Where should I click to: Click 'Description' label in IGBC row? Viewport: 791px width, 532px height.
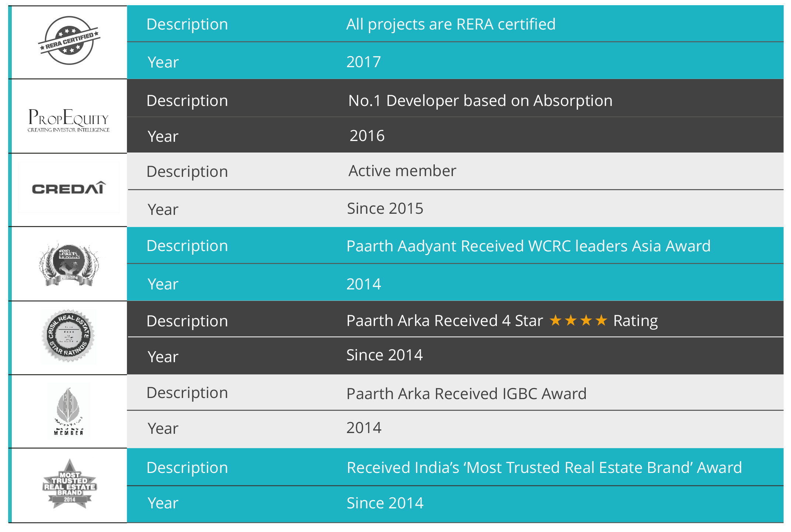click(x=187, y=393)
